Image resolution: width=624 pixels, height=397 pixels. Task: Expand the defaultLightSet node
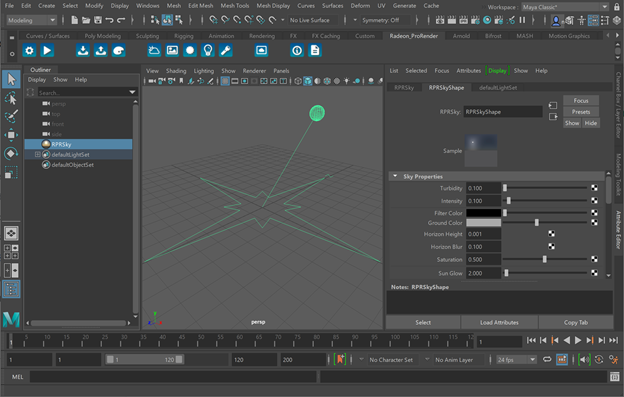point(37,154)
